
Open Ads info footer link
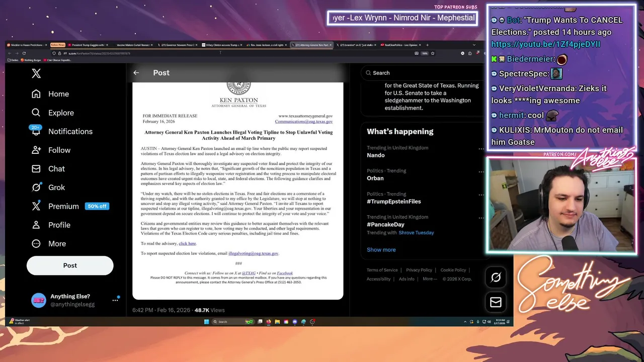click(407, 279)
